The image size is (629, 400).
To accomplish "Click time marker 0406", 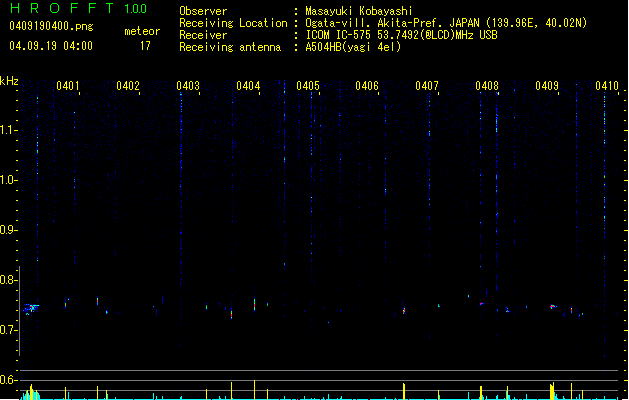I will [367, 86].
